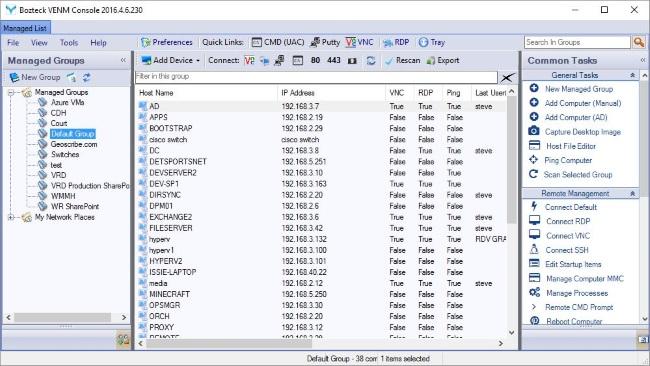Export the device list
650x366 pixels.
443,61
